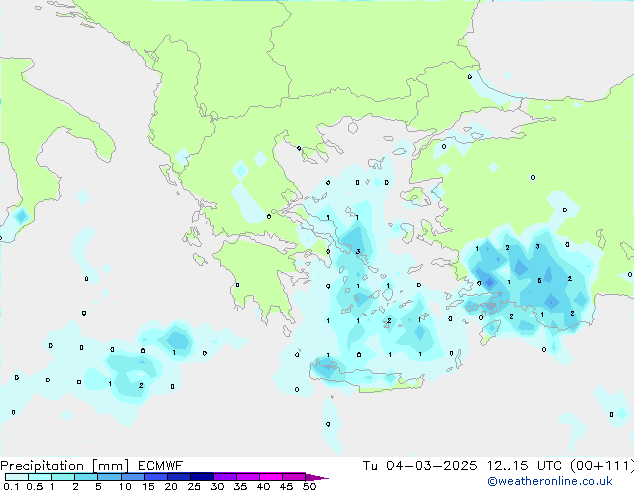634x490 pixels.
Task: Pick the 1–2 mm legend swatch
Action: point(63,477)
